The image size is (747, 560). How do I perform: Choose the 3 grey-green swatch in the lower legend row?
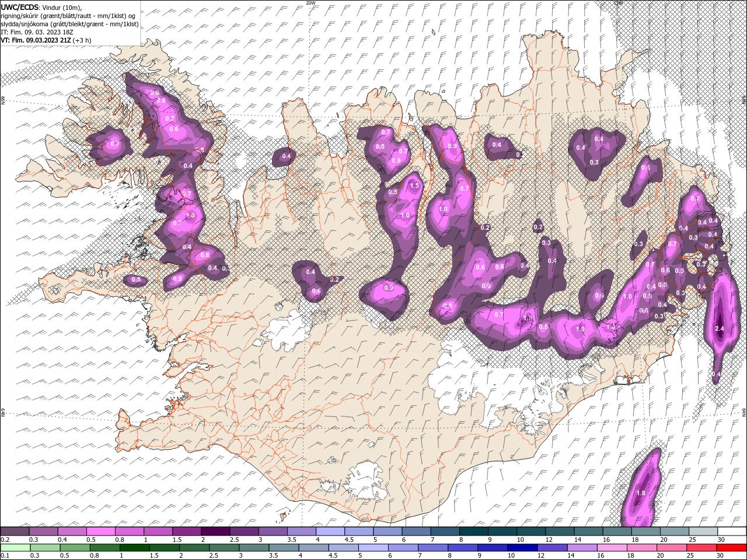(254, 547)
